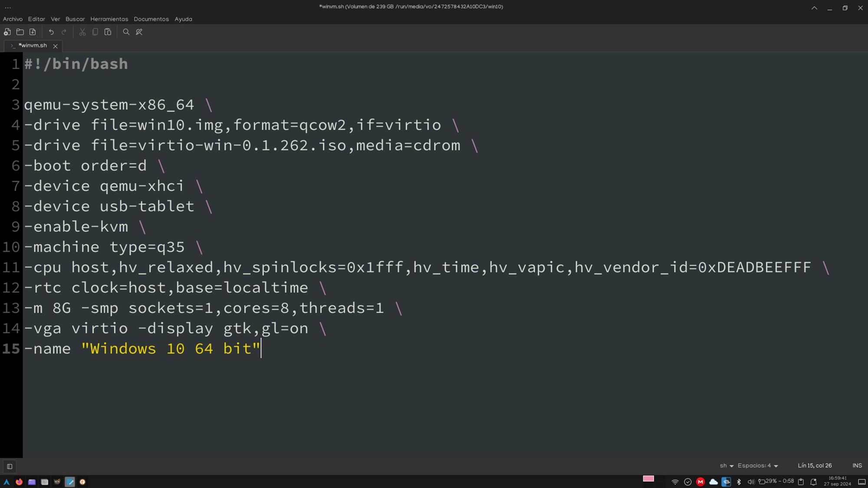Open the Wi-Fi network tray icon
Viewport: 868px width, 488px height.
point(675,482)
